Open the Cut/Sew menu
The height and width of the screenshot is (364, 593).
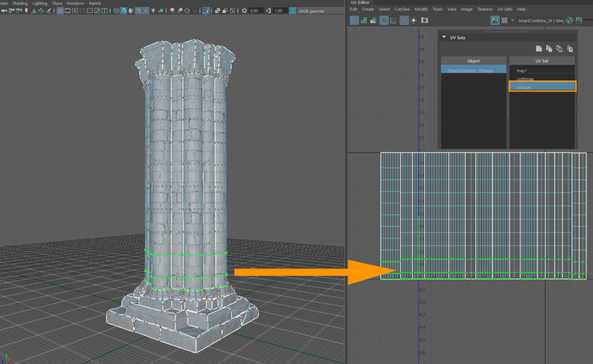point(402,9)
